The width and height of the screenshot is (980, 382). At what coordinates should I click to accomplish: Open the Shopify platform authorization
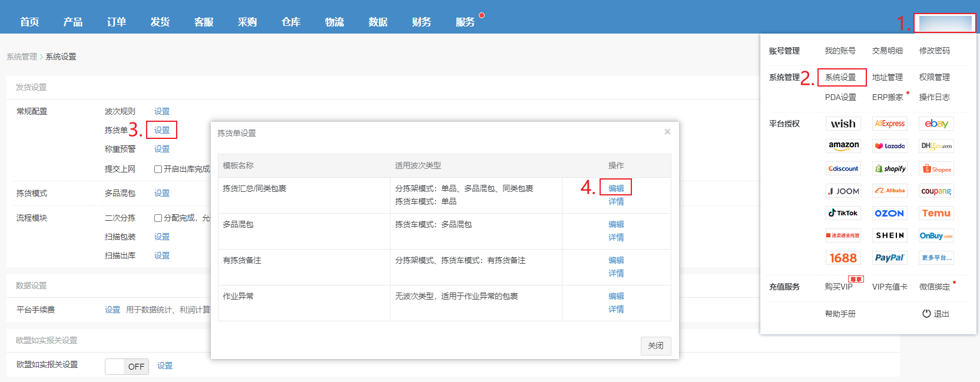(x=889, y=168)
